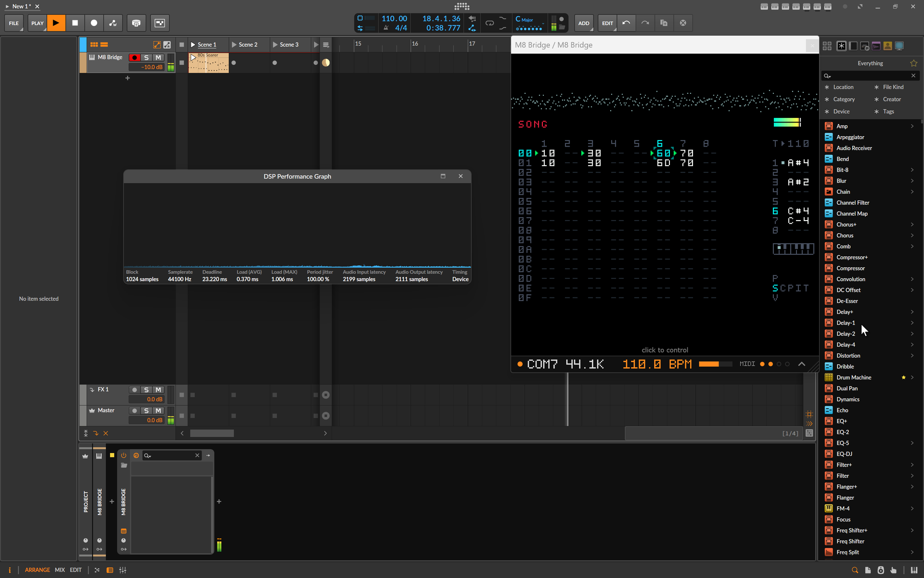Image resolution: width=924 pixels, height=578 pixels.
Task: Open the Category filter in browser
Action: coord(844,99)
